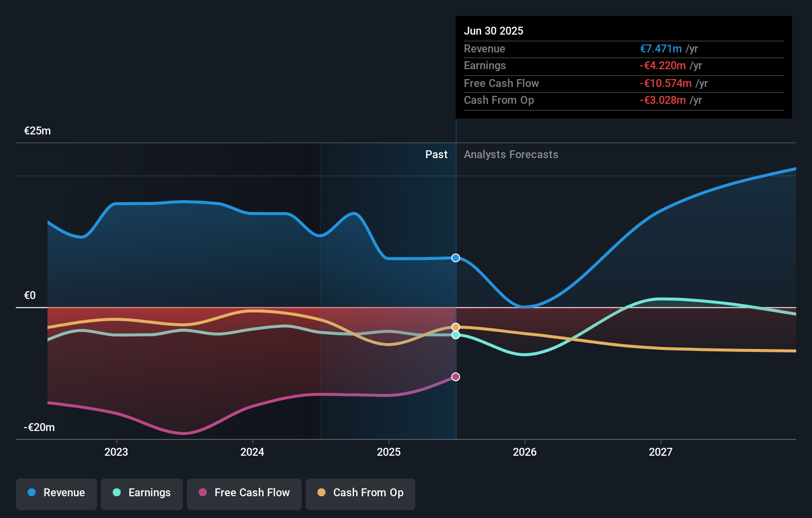Click the Cash From Op label in tooltip
The width and height of the screenshot is (812, 518).
[x=499, y=100]
